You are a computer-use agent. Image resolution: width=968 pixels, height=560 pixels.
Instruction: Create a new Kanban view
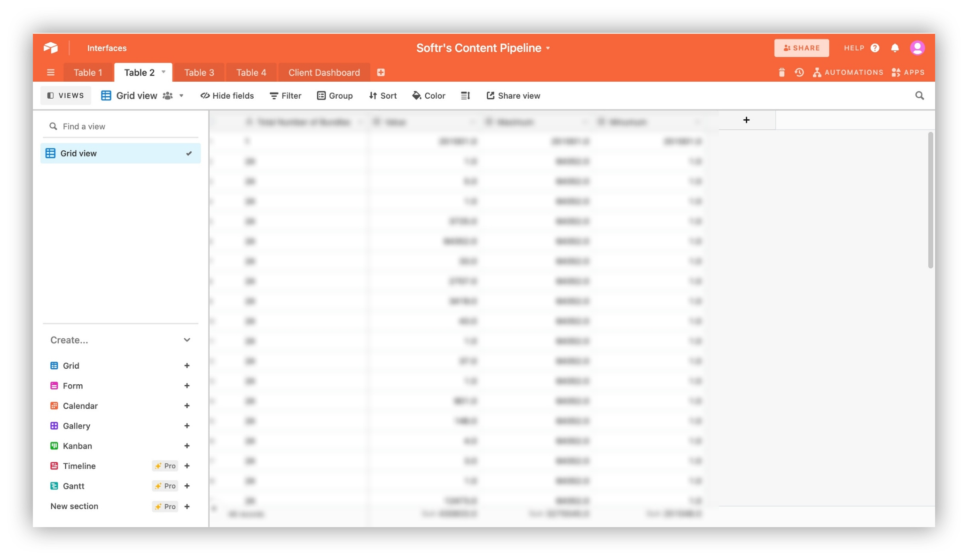[x=187, y=446]
